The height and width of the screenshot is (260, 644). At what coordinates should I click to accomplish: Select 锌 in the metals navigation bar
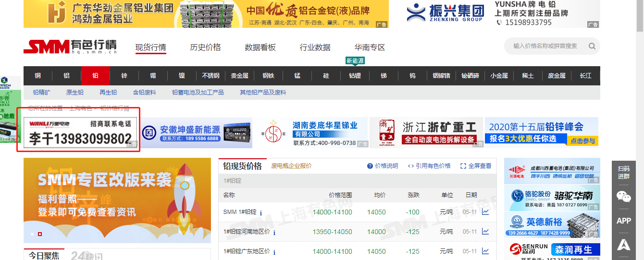pos(124,76)
